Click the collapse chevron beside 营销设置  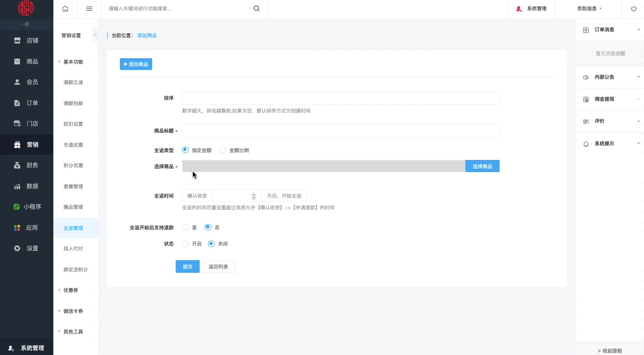95,35
